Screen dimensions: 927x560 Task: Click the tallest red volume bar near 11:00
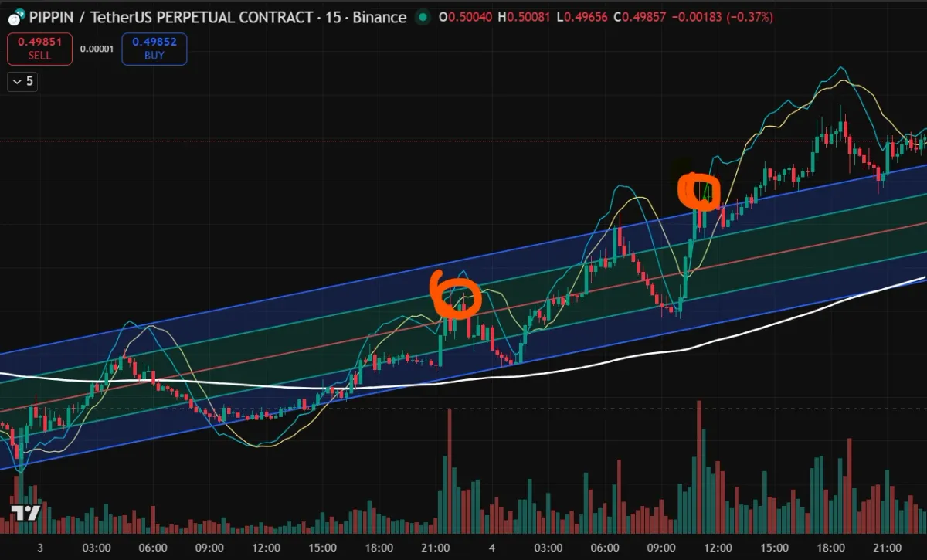pyautogui.click(x=699, y=467)
